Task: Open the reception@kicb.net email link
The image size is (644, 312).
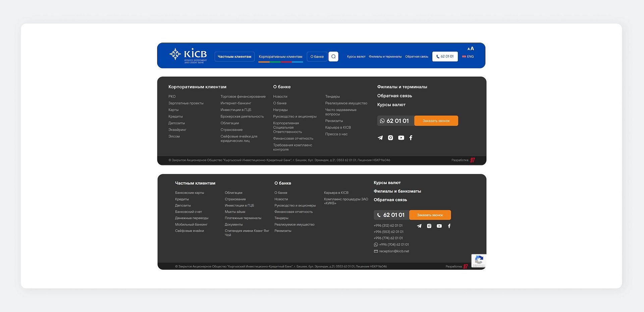Action: pos(394,251)
